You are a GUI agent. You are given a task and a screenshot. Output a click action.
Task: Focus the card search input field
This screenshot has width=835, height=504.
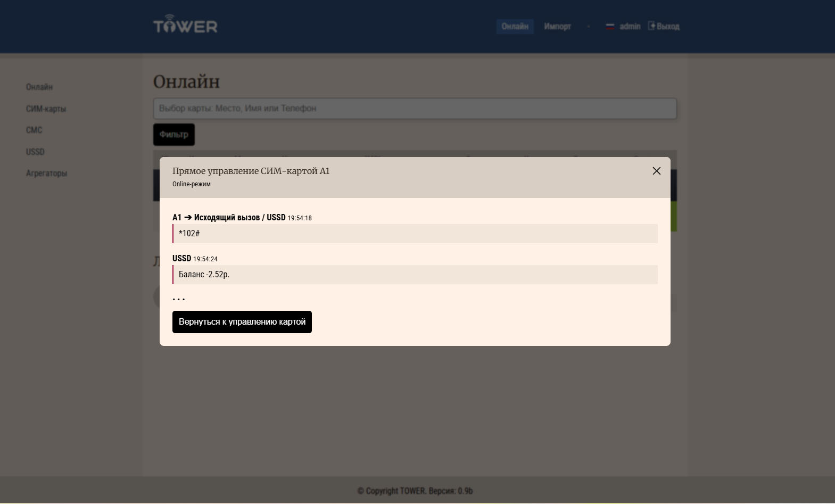pyautogui.click(x=415, y=109)
